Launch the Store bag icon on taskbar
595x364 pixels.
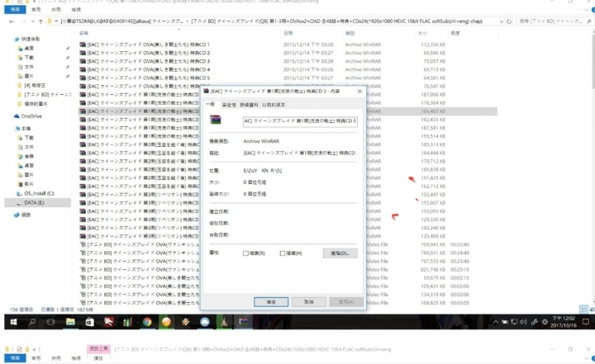click(x=89, y=322)
